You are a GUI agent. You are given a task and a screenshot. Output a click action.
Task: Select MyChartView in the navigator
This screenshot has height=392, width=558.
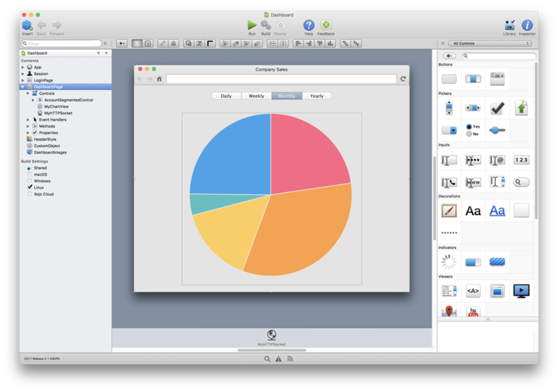pos(56,106)
